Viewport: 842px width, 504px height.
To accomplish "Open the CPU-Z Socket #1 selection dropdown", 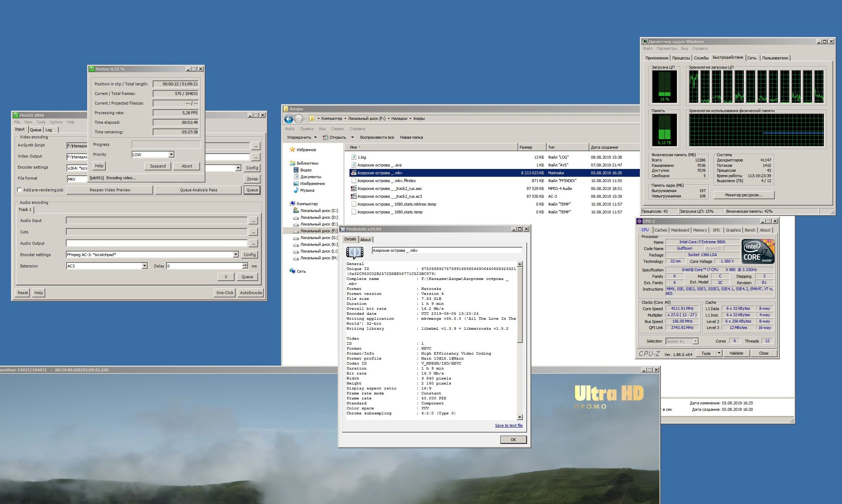I will pyautogui.click(x=695, y=341).
